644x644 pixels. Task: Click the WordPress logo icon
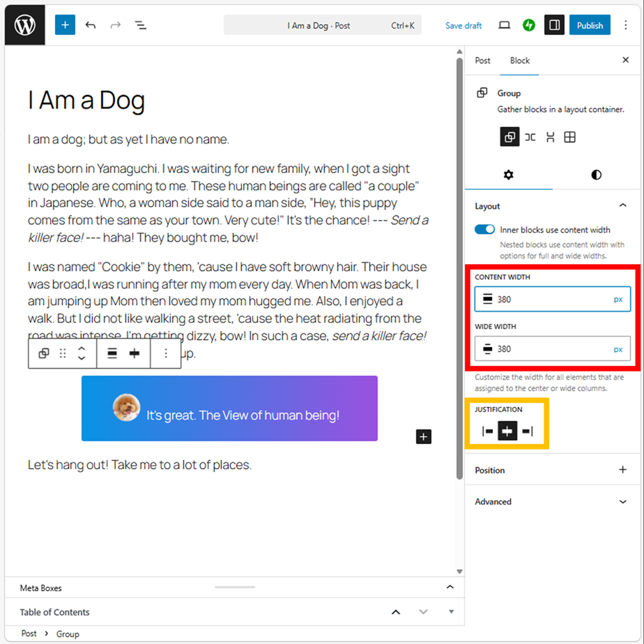click(25, 25)
